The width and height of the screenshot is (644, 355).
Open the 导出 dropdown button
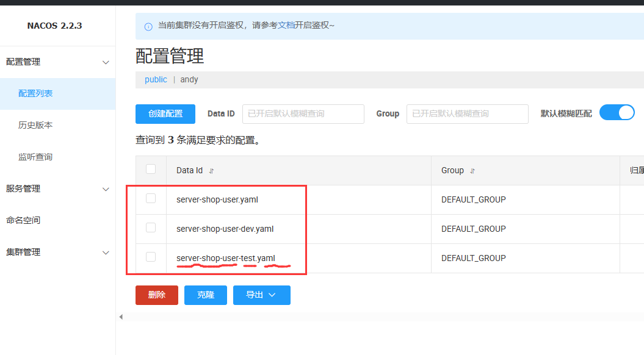[x=262, y=295]
